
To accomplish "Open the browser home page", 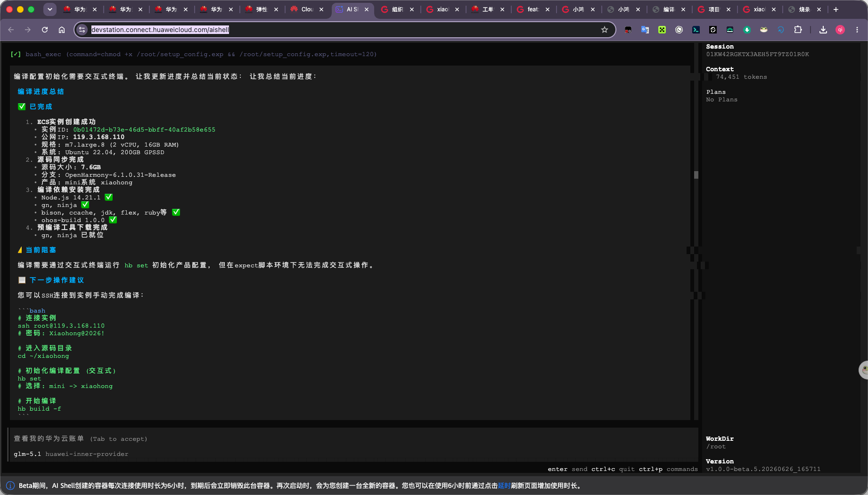I will tap(62, 30).
